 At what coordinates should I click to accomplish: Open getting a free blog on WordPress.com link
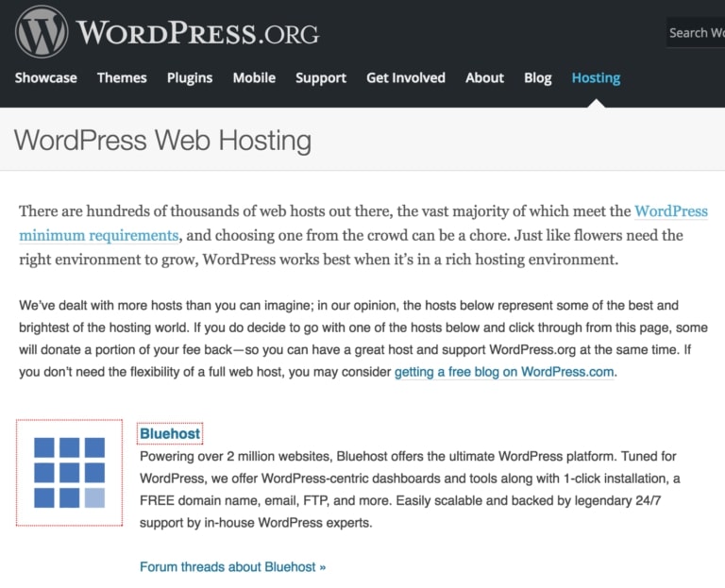(x=504, y=372)
